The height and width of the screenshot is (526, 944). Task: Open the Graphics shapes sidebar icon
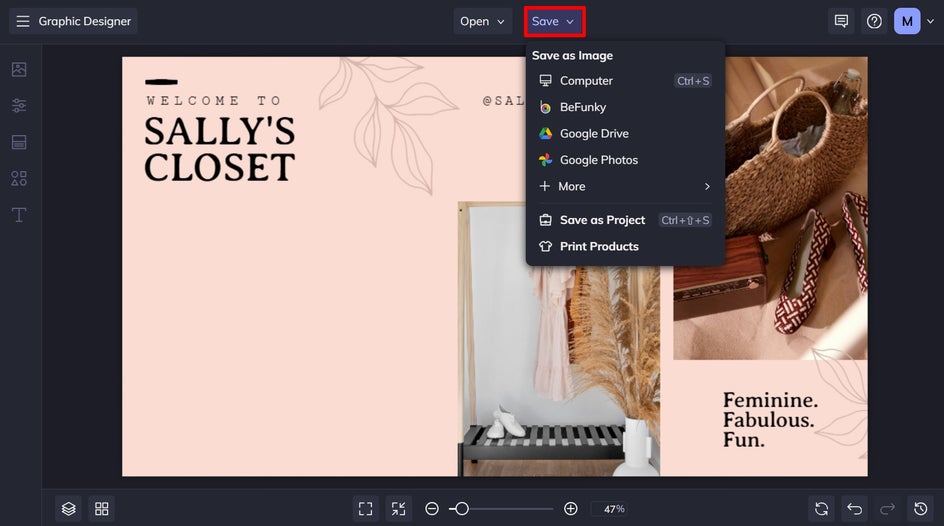(19, 179)
